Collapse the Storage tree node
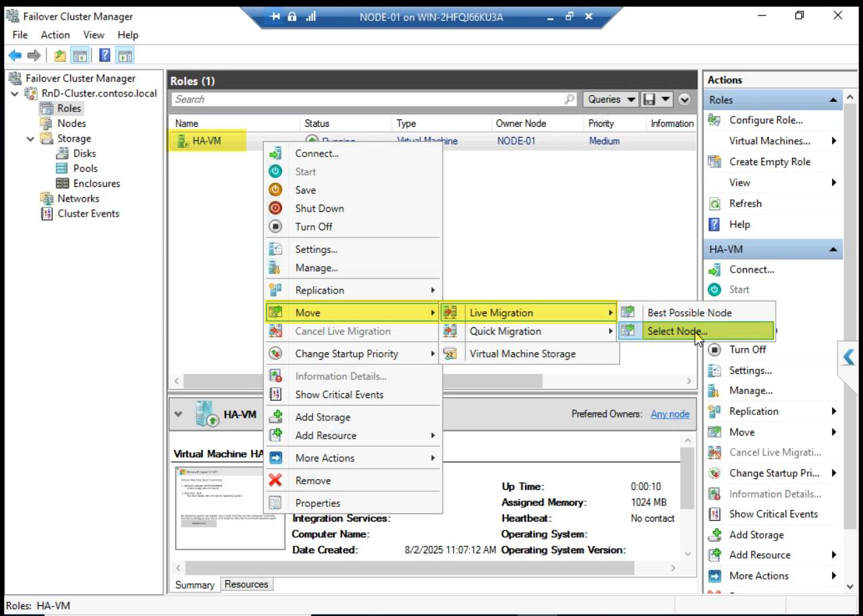Screen dimensions: 863x616 (30, 138)
